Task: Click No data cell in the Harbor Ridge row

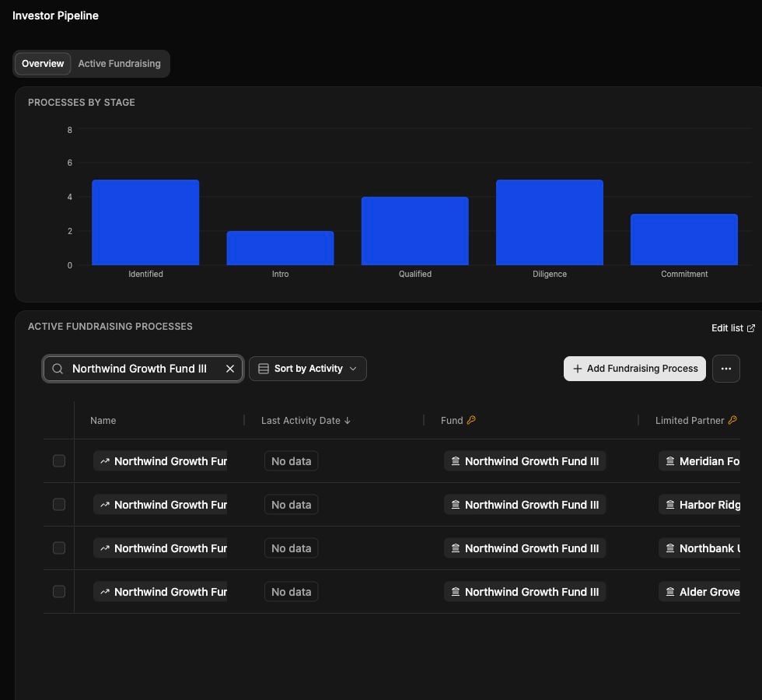Action: 291,505
